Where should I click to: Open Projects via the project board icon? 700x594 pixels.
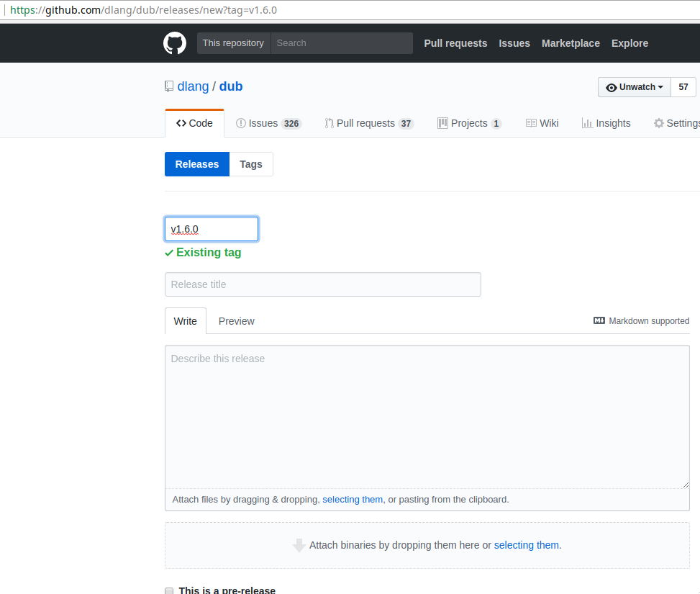[442, 123]
